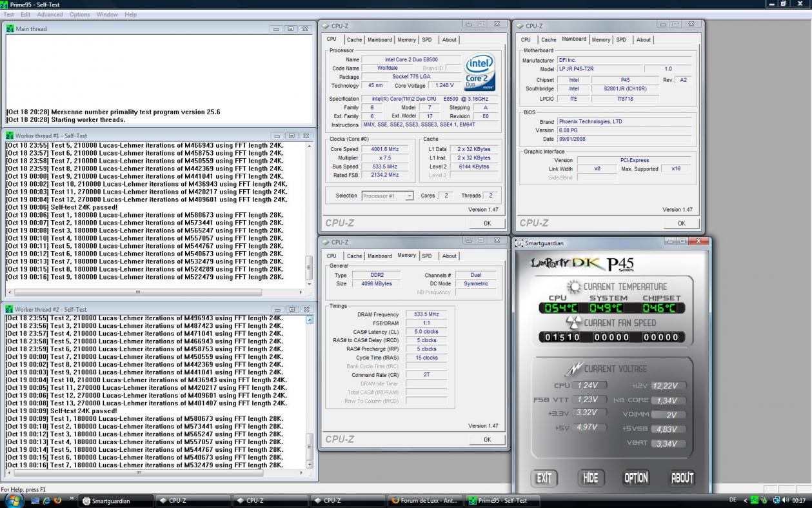Click OK in CPU-Z Processor window
The height and width of the screenshot is (508, 812).
coord(487,223)
